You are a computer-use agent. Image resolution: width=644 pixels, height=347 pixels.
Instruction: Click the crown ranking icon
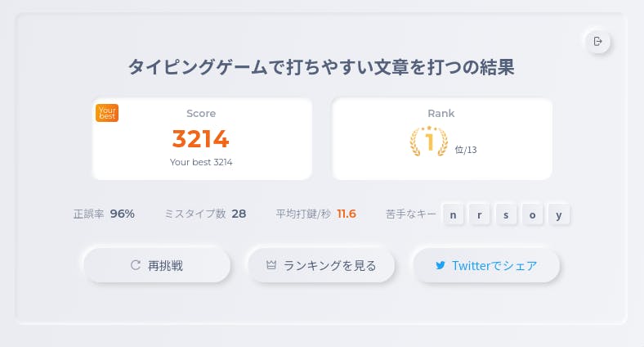(x=272, y=265)
